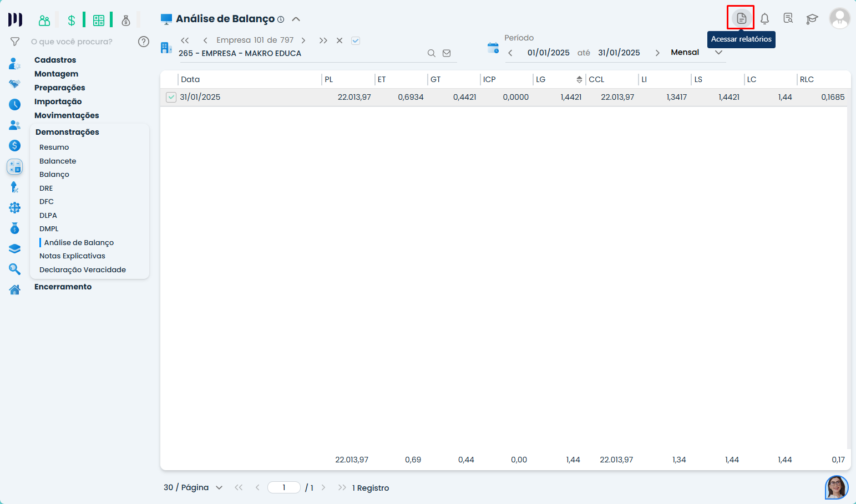The width and height of the screenshot is (856, 504).
Task: Open the Encerramento section
Action: 63,287
